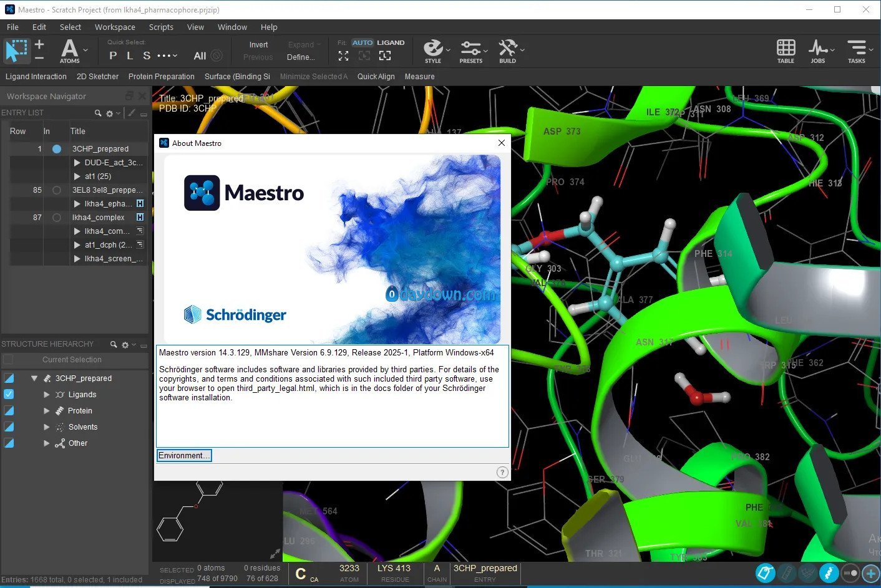Open the STYLE palette tool
The width and height of the screenshot is (881, 588).
click(x=433, y=51)
